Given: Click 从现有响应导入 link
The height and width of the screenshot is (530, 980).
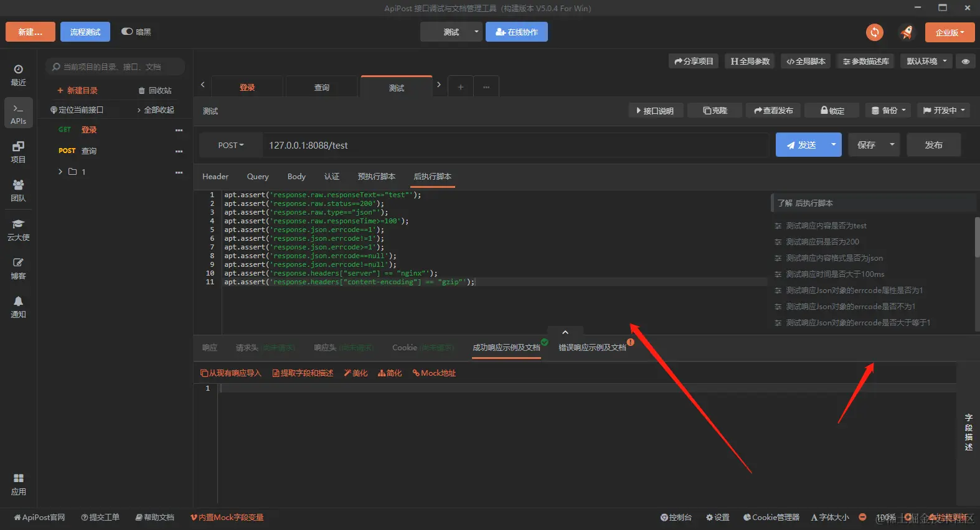Looking at the screenshot, I should click(231, 373).
